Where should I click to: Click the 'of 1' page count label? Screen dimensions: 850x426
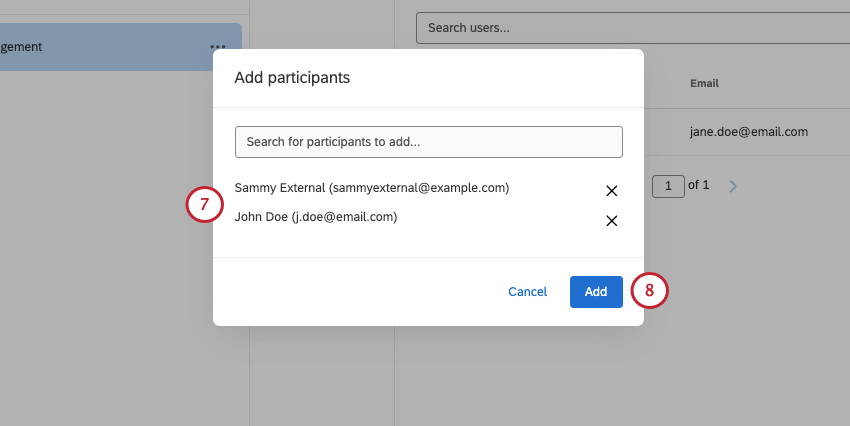699,185
